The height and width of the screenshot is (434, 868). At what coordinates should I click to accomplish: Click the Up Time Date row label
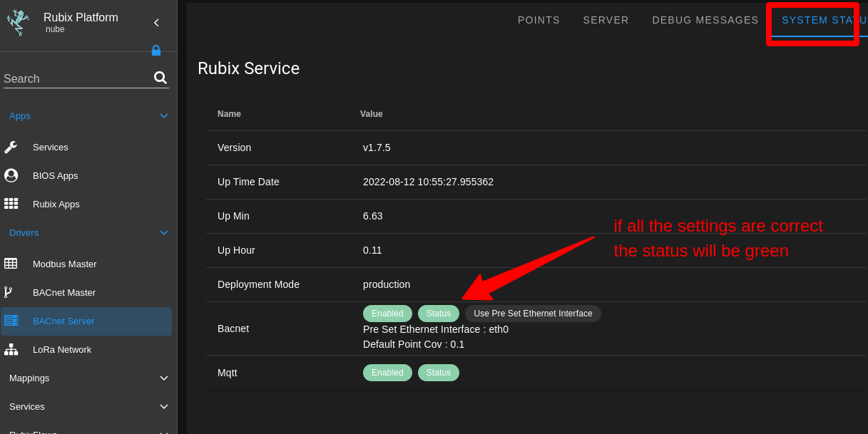click(248, 182)
